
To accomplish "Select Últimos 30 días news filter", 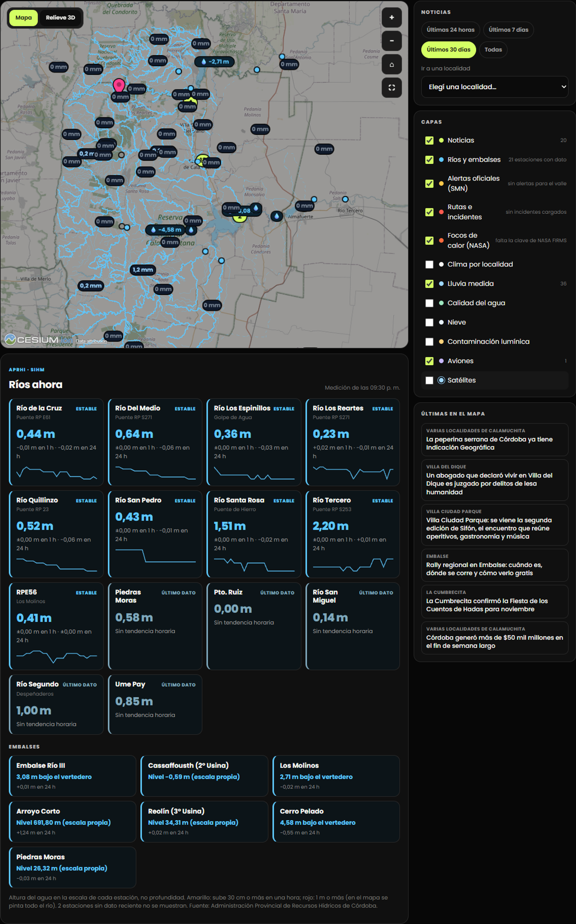I will 448,49.
